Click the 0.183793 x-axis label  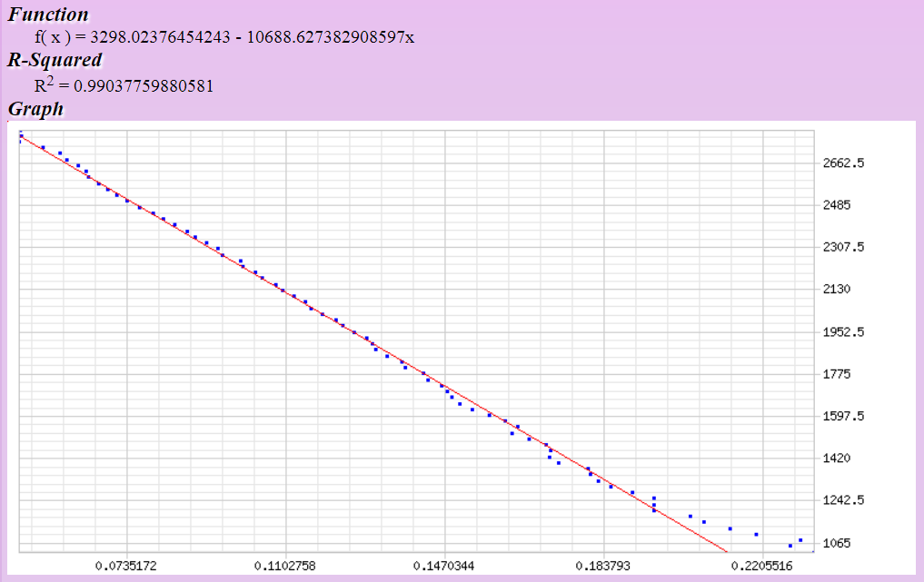603,566
